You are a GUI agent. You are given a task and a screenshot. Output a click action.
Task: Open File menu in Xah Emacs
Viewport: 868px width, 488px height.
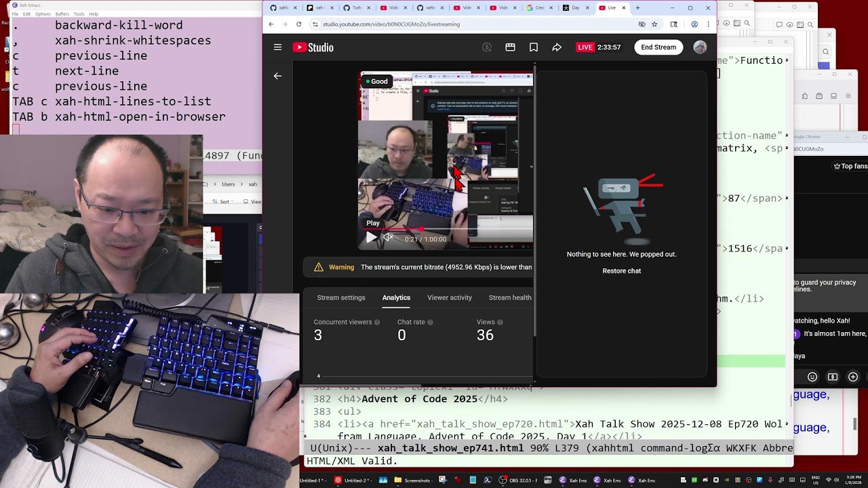coord(15,14)
